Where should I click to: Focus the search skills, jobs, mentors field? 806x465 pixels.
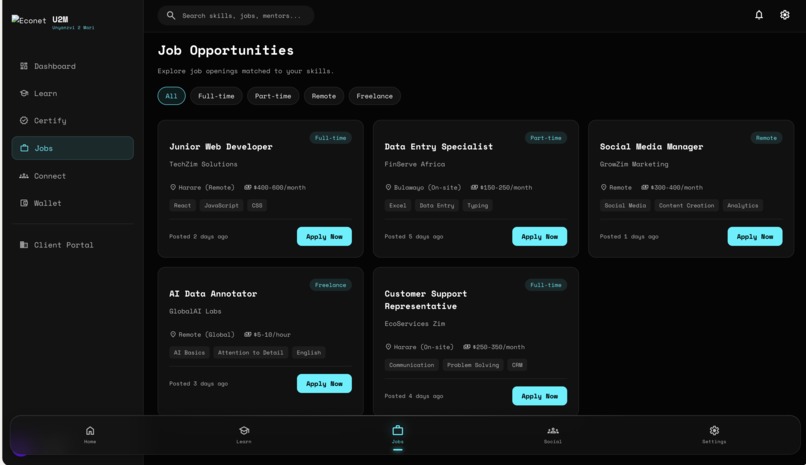(236, 15)
